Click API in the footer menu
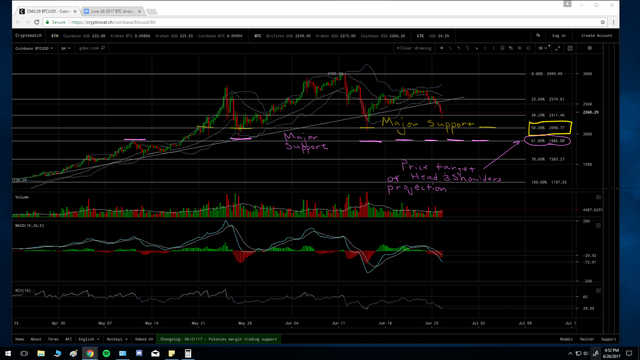Screen dimensions: 640x360 pos(68,339)
